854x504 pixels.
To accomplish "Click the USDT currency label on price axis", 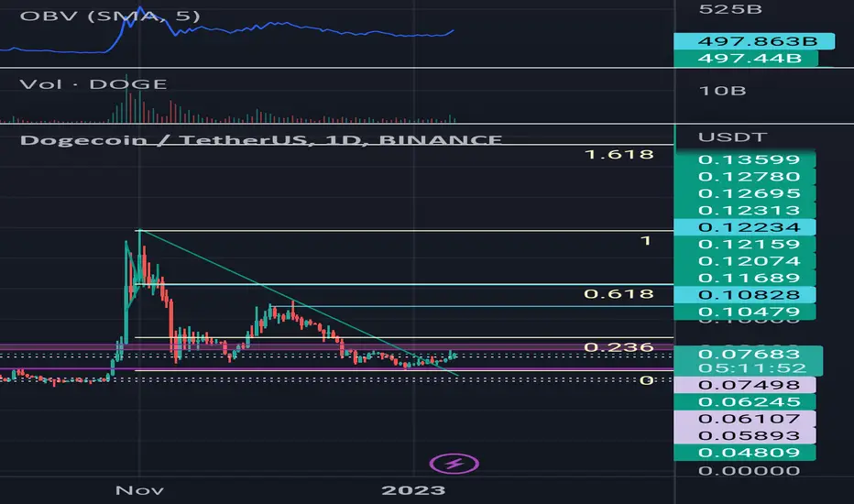I will [x=732, y=137].
